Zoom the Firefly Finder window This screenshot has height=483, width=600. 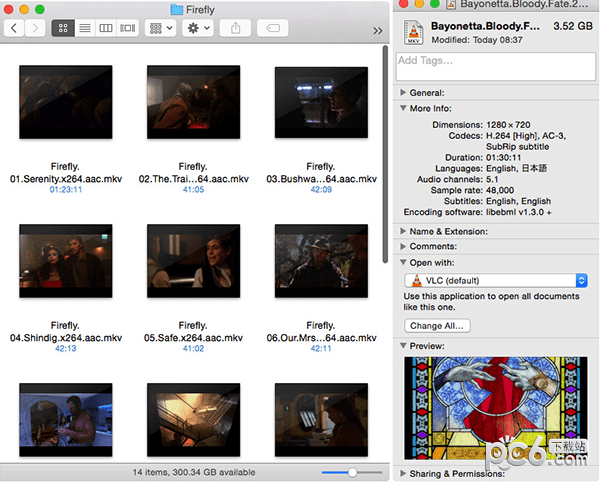(x=40, y=9)
